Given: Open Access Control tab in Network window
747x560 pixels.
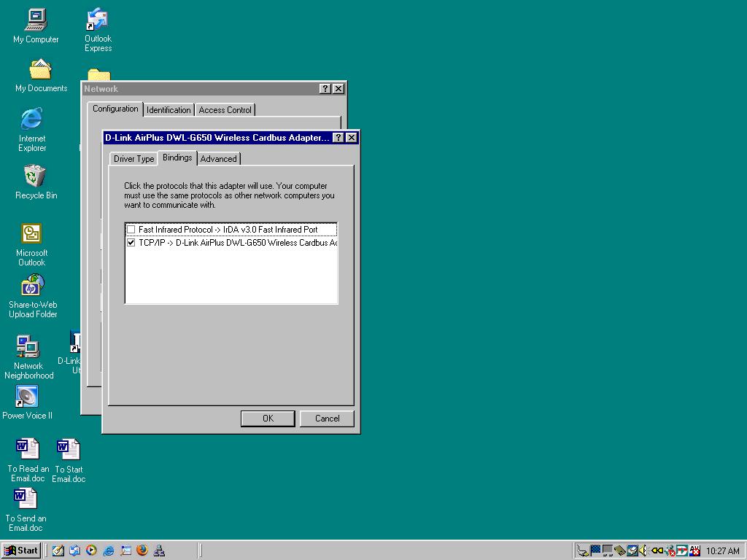Looking at the screenshot, I should point(225,110).
